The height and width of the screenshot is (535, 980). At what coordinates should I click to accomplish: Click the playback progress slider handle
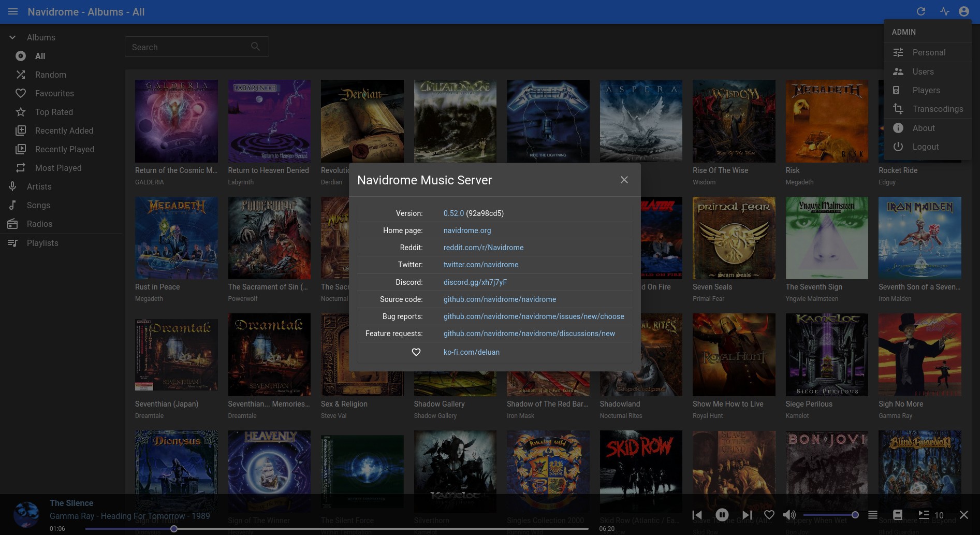click(x=174, y=529)
